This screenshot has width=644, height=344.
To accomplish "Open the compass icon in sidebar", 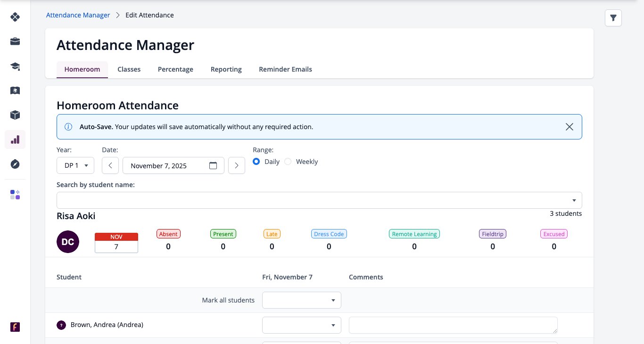I will (x=15, y=164).
